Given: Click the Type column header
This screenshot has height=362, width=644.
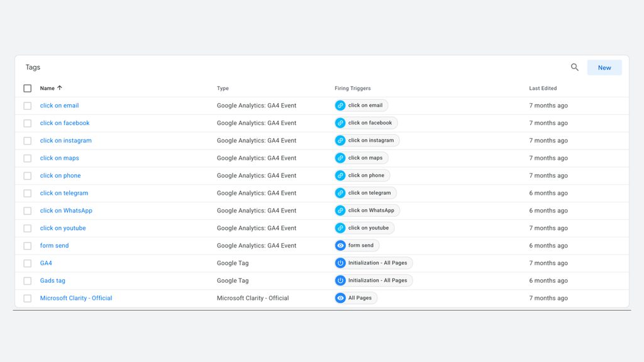Looking at the screenshot, I should coord(223,88).
